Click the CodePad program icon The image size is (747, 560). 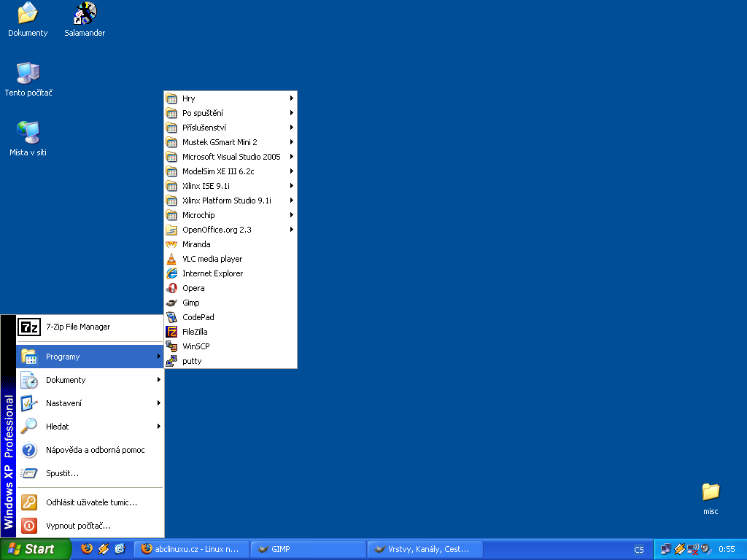coord(171,317)
